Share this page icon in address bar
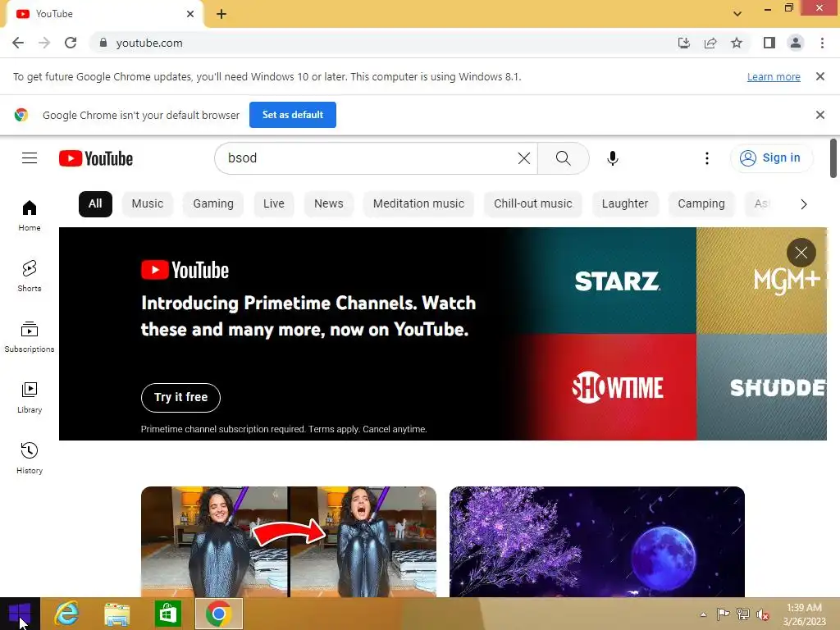 point(710,43)
